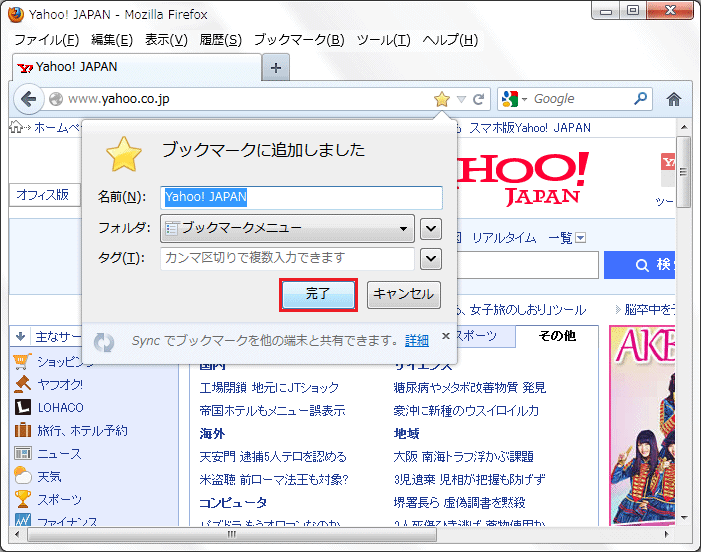Click the キャンセル button

click(404, 294)
